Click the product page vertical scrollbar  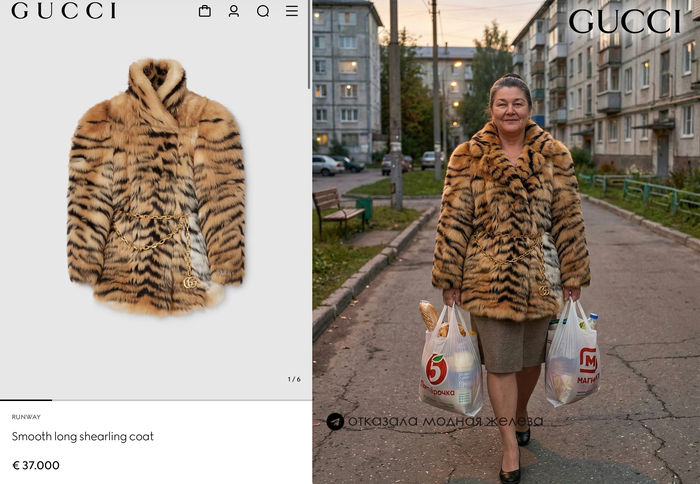(x=309, y=45)
